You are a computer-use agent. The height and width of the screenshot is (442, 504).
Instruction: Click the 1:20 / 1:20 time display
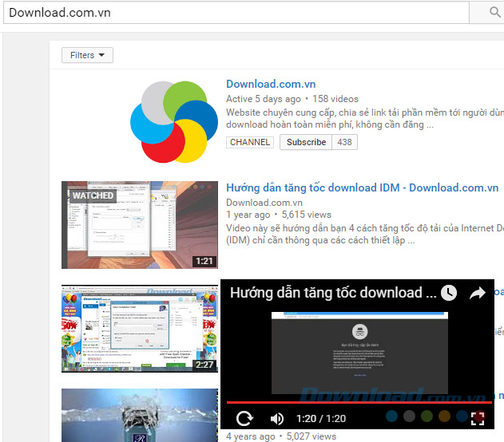(321, 419)
